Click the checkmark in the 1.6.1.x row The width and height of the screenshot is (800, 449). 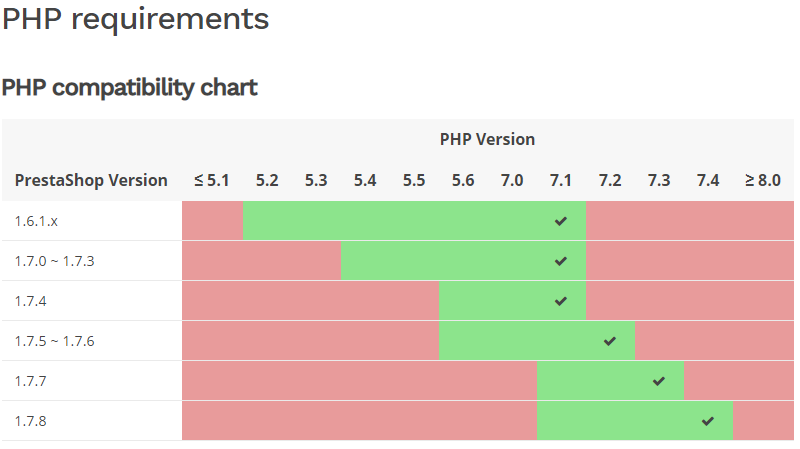561,221
